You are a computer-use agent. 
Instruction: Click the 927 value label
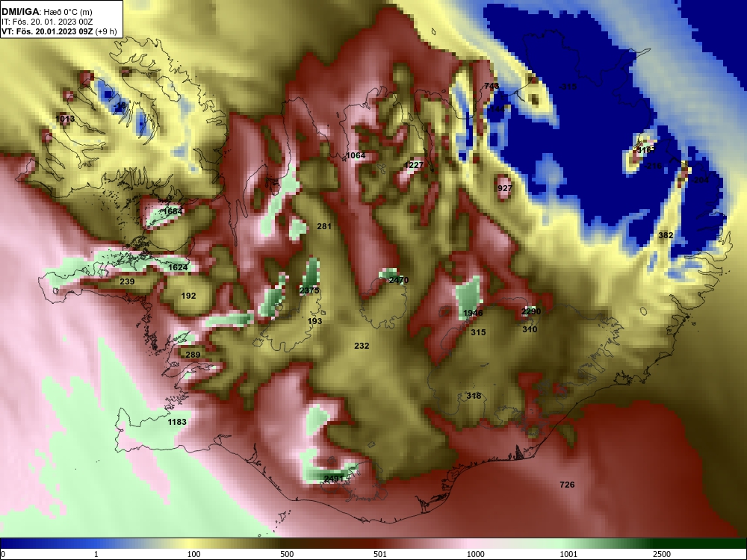pyautogui.click(x=505, y=188)
